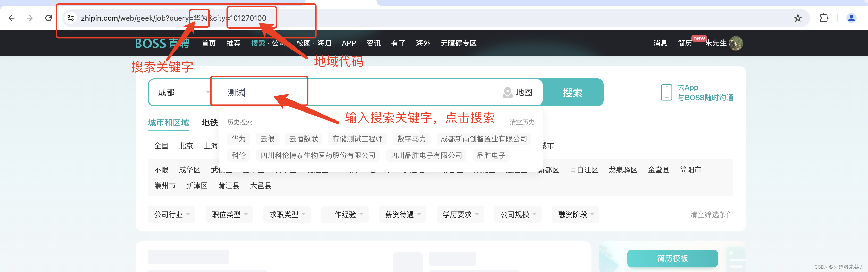The height and width of the screenshot is (272, 868).
Task: Select history item 四川品胜电子有限公司
Action: click(426, 155)
